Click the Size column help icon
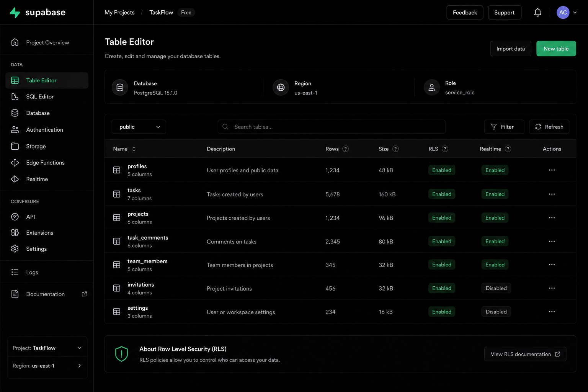 click(395, 149)
